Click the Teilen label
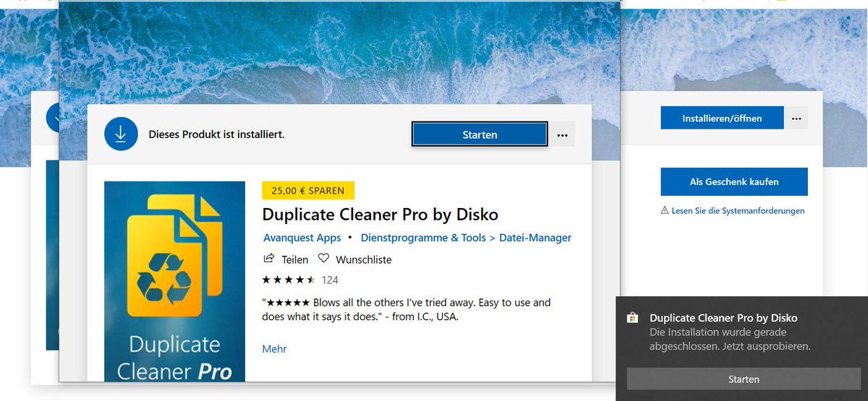The height and width of the screenshot is (401, 868). click(294, 259)
